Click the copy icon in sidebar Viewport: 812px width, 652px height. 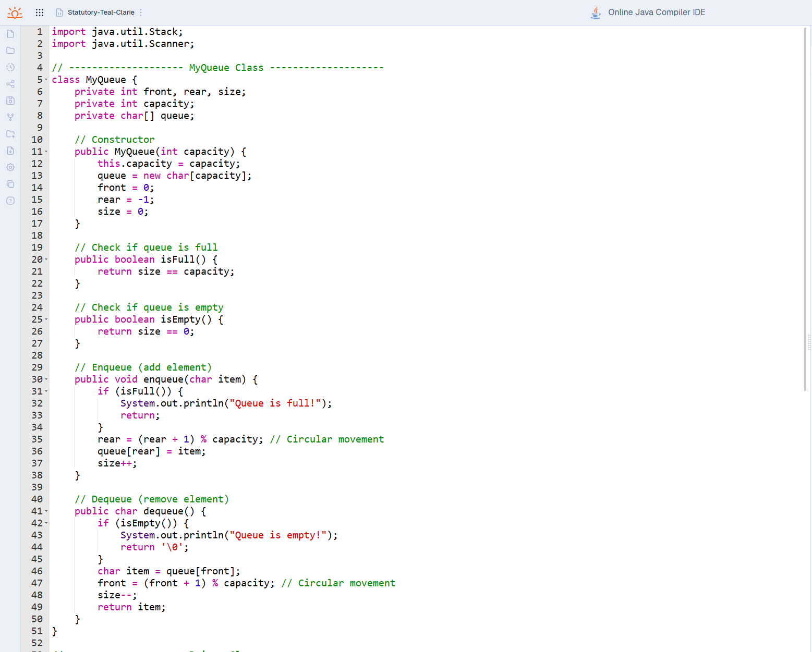(10, 184)
